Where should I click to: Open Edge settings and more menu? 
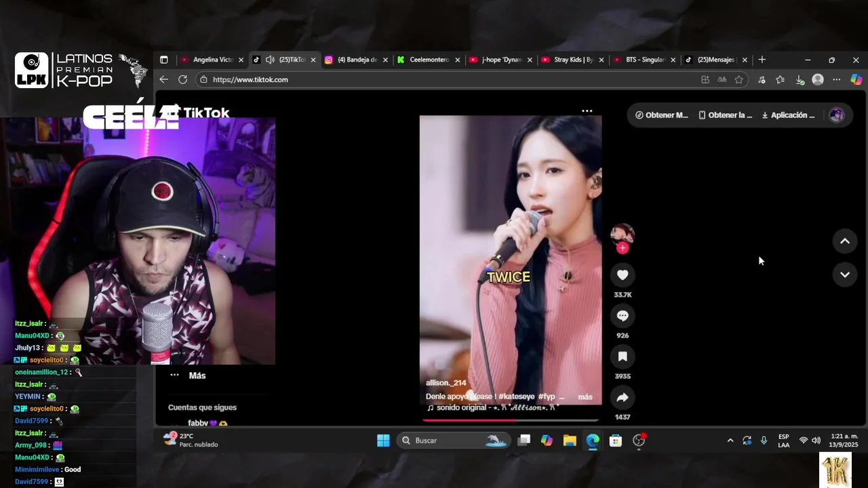tap(837, 79)
